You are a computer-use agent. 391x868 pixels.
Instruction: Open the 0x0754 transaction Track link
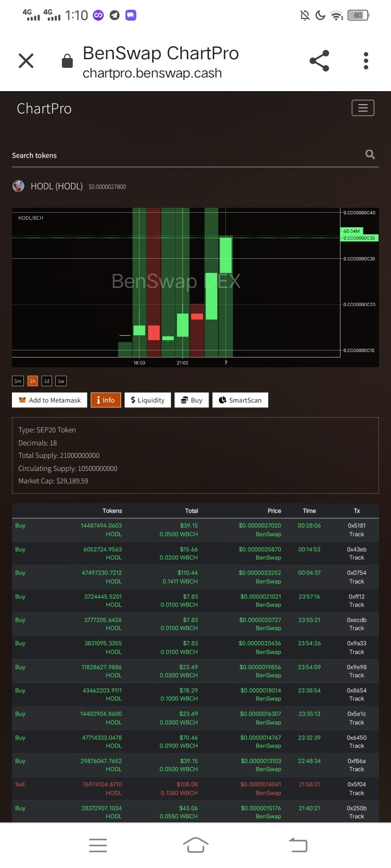coord(357,582)
